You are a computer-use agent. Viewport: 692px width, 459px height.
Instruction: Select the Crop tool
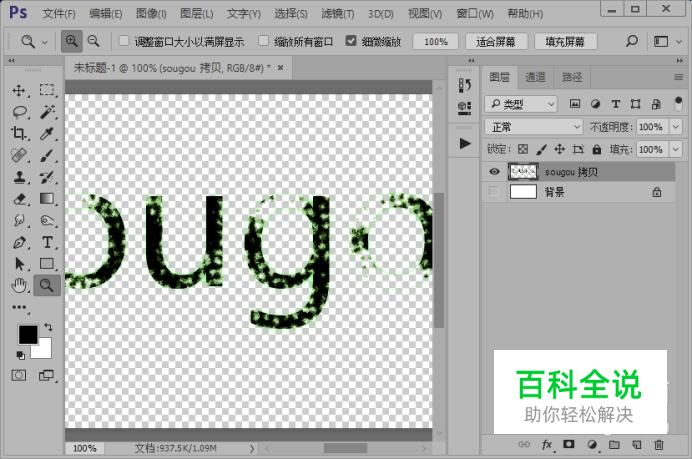(x=19, y=133)
